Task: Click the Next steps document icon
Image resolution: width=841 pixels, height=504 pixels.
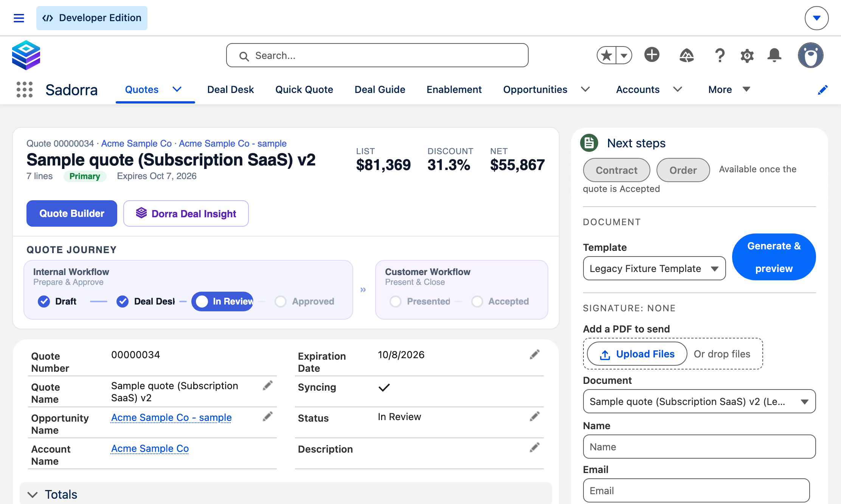Action: pos(589,143)
